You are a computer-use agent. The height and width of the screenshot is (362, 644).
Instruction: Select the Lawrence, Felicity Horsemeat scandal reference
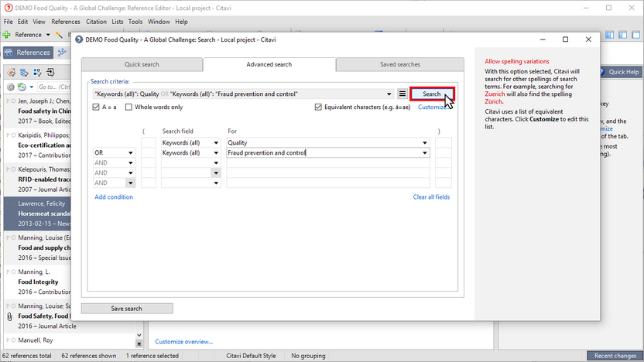[37, 213]
